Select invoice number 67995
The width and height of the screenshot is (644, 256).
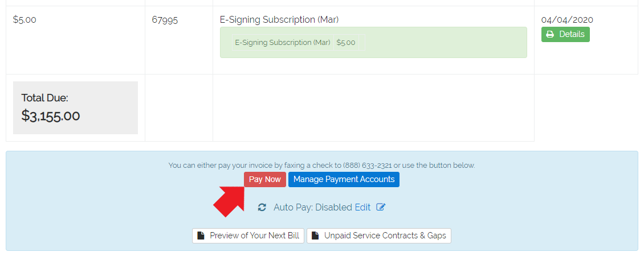click(165, 20)
